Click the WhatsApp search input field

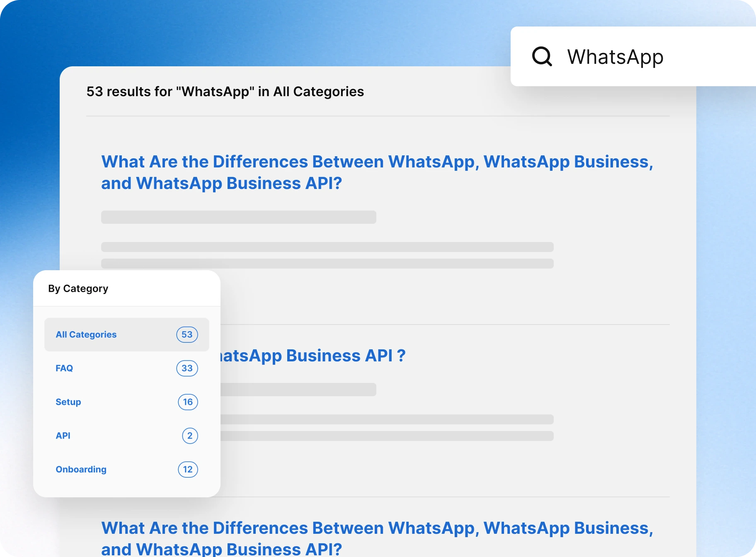[x=633, y=56]
